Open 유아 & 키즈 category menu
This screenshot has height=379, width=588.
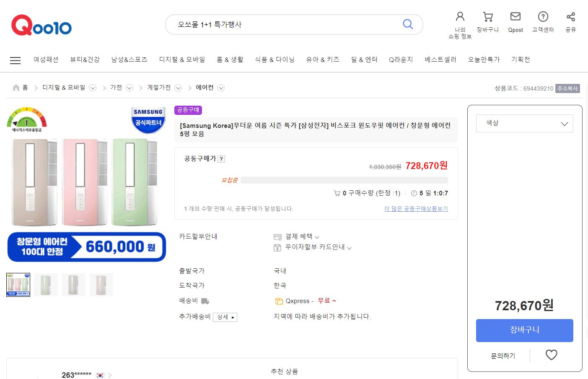point(323,60)
